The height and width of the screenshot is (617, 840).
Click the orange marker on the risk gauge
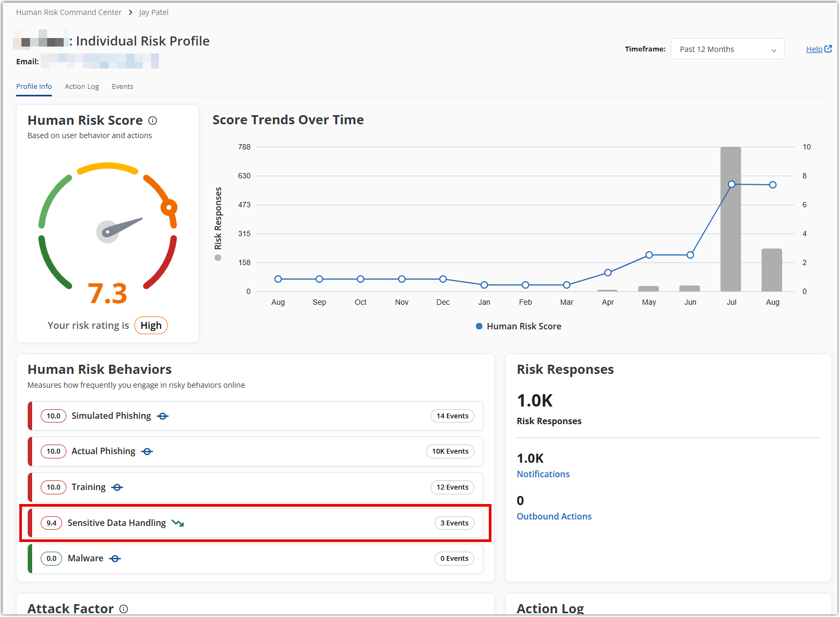coord(169,207)
